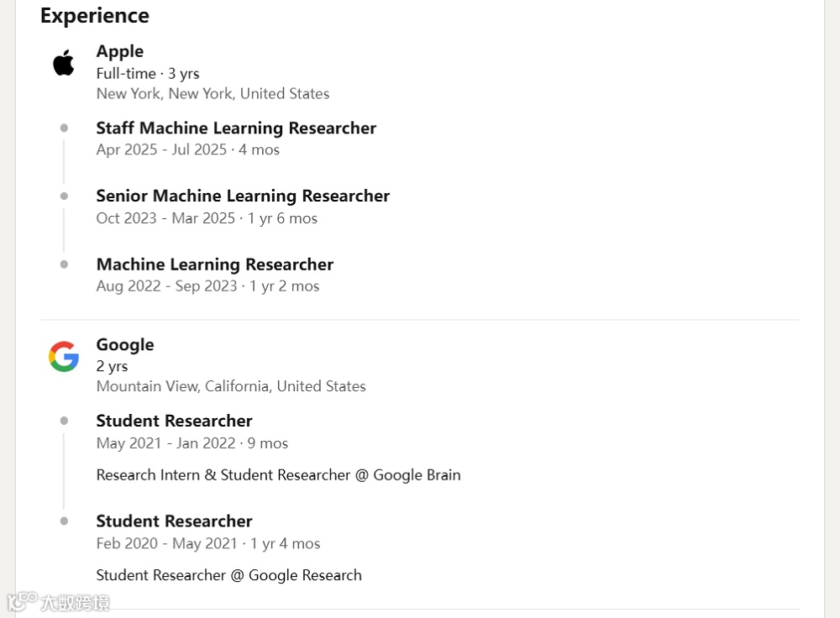Screen dimensions: 840x618
Task: Click the timeline dot beside the Aug 2022 role
Action: 64,264
